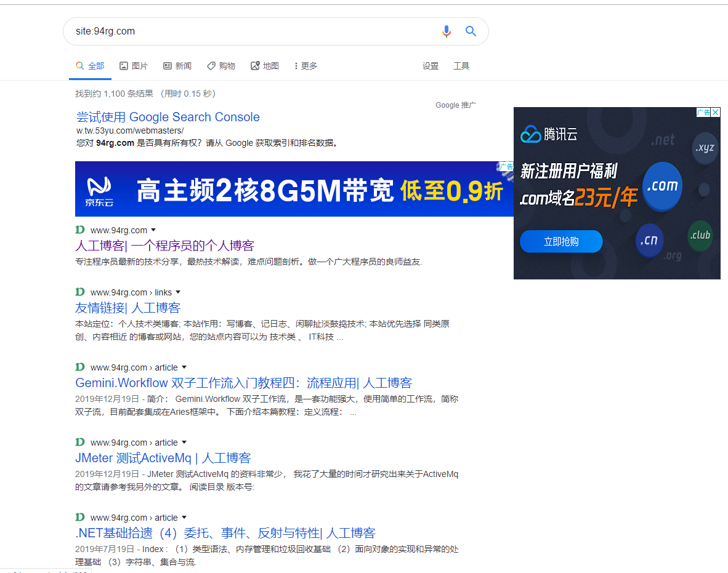This screenshot has height=573, width=728.
Task: Click the .club domain bubble
Action: [700, 235]
